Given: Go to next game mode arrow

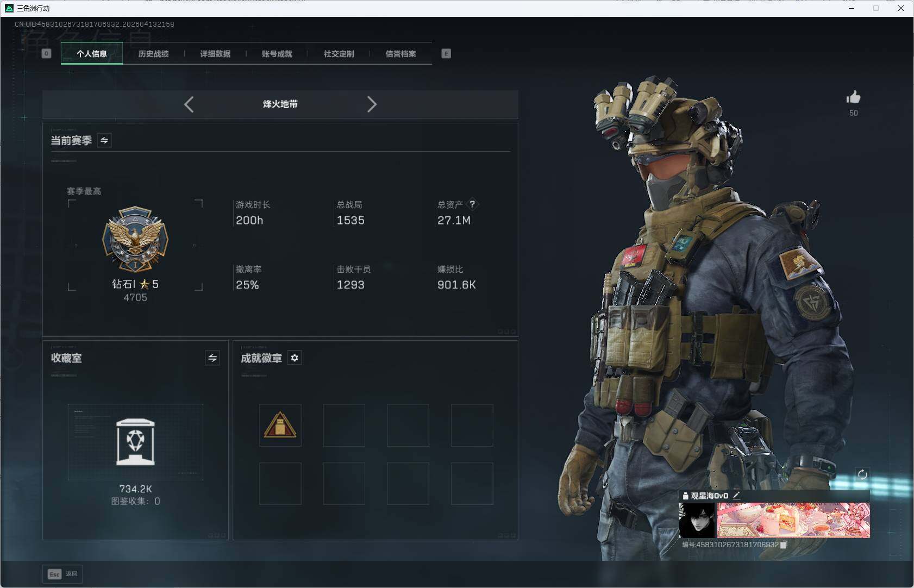Looking at the screenshot, I should click(372, 104).
